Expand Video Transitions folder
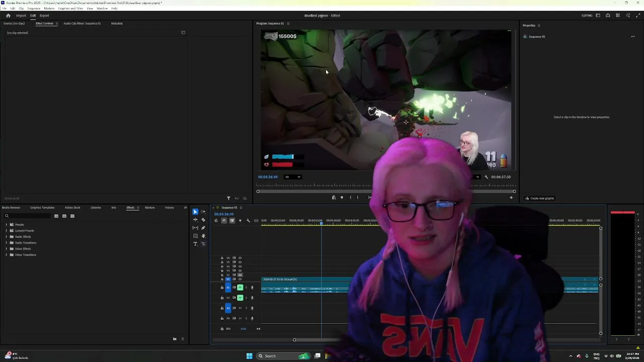 (6, 255)
